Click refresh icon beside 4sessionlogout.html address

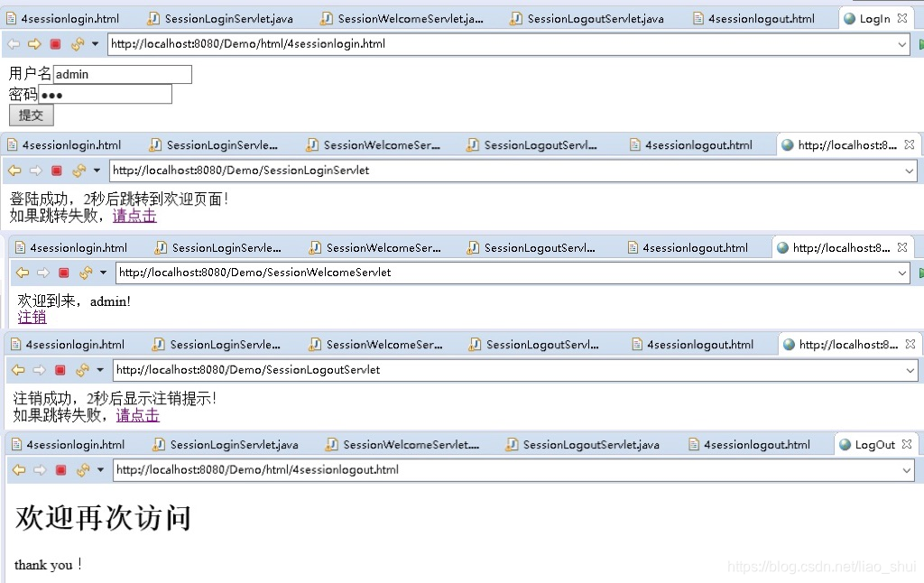pos(82,470)
